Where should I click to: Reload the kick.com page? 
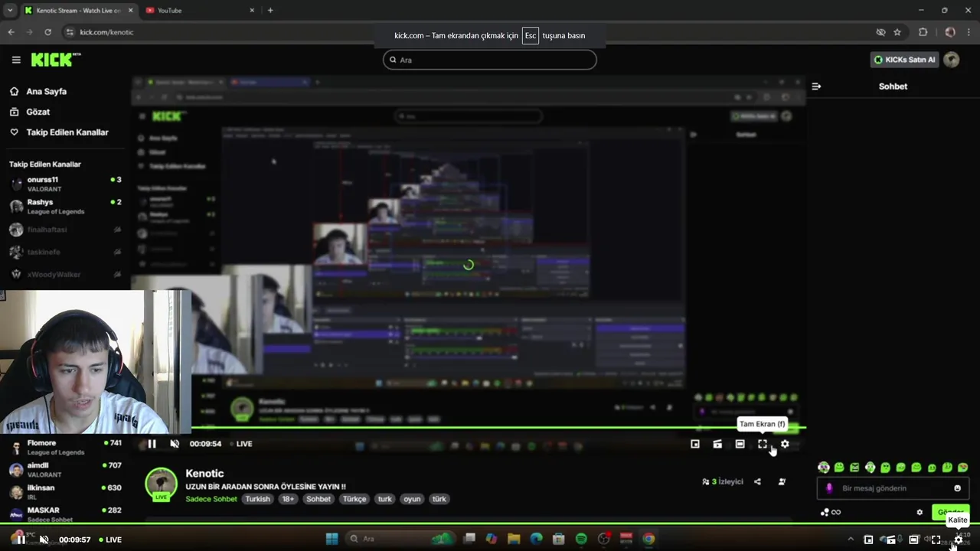pyautogui.click(x=47, y=32)
